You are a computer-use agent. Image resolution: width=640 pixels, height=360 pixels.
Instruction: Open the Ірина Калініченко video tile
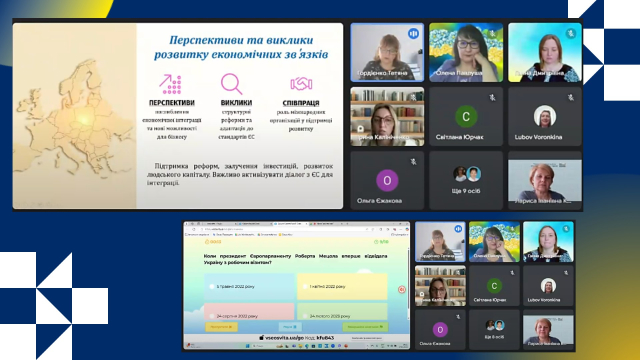pos(387,116)
